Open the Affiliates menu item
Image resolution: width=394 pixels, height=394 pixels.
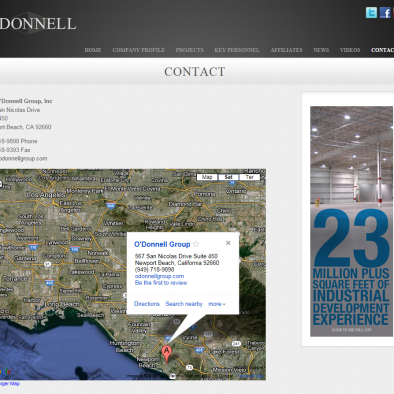(286, 50)
